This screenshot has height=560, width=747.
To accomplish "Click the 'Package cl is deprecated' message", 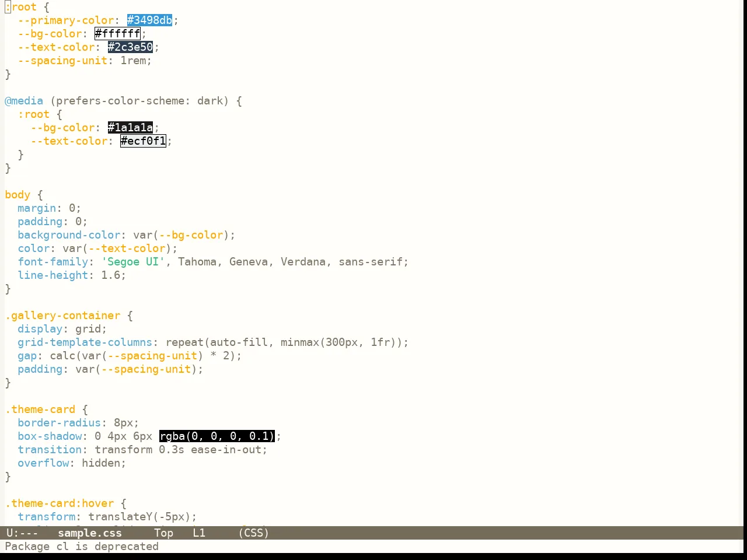I will pyautogui.click(x=82, y=547).
